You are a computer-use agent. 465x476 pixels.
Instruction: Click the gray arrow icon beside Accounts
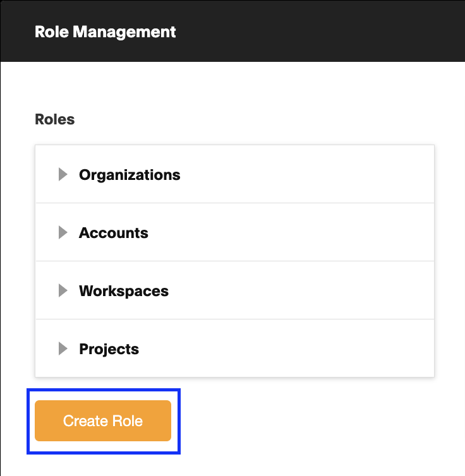(63, 232)
